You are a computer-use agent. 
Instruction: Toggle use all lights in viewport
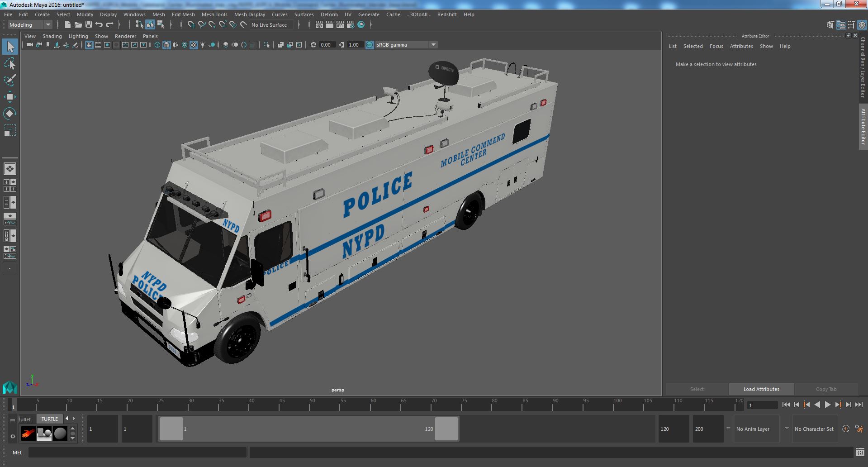(x=203, y=45)
